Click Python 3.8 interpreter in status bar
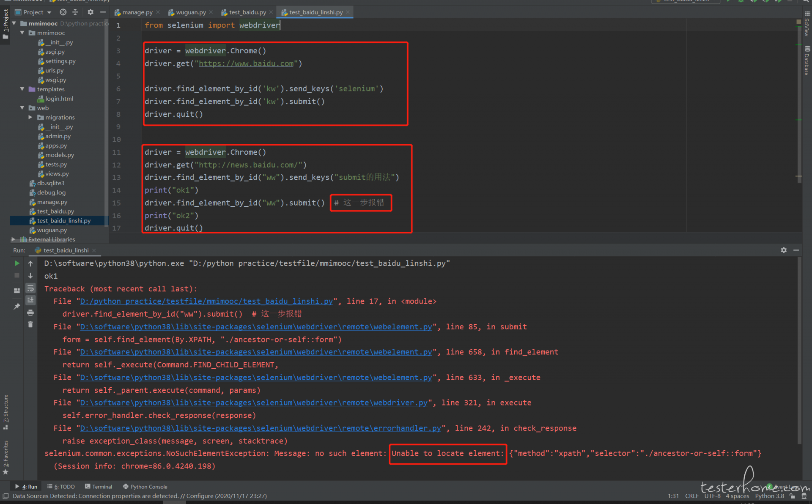Viewport: 812px width, 504px height. [x=770, y=496]
